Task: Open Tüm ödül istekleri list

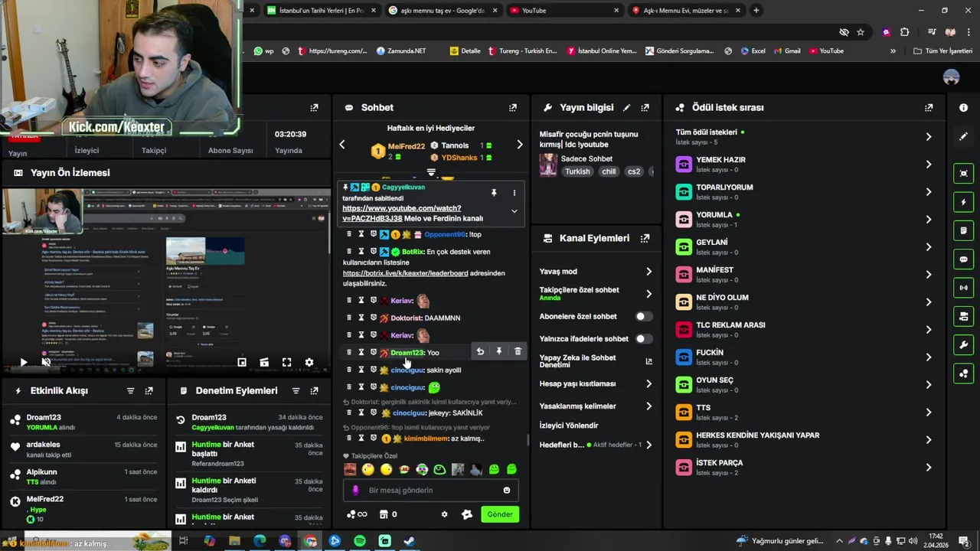Action: coord(805,137)
